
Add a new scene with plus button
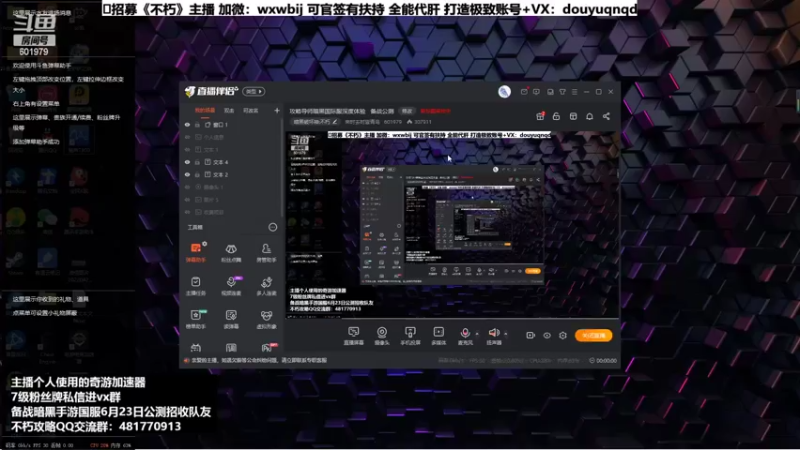coord(277,110)
